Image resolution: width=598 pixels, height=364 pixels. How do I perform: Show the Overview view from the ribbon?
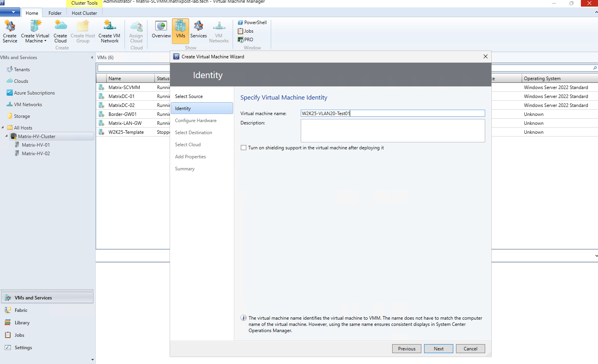pos(161,29)
